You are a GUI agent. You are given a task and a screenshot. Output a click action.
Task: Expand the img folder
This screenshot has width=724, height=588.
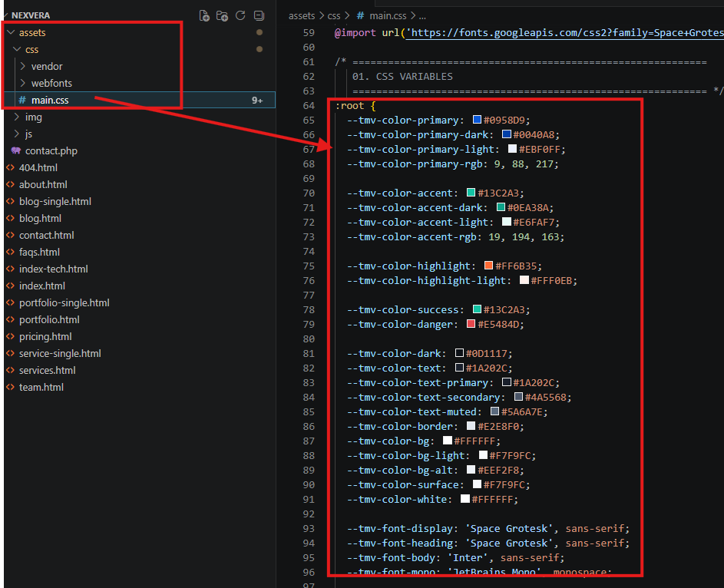(x=17, y=117)
